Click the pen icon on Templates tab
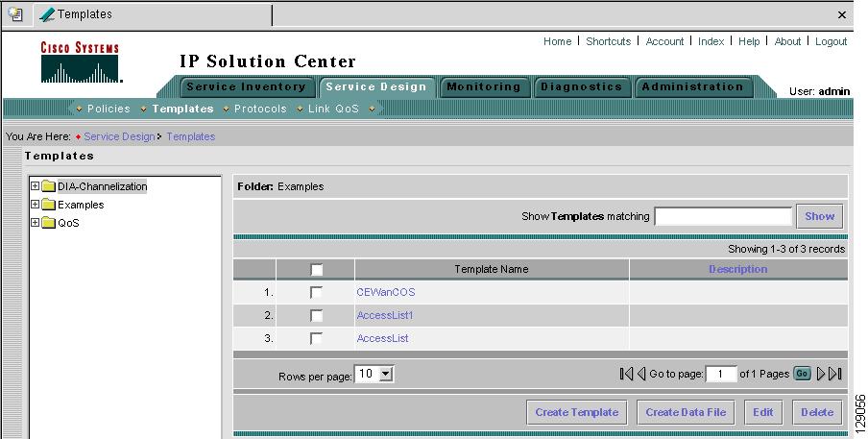868x439 pixels. click(x=48, y=14)
